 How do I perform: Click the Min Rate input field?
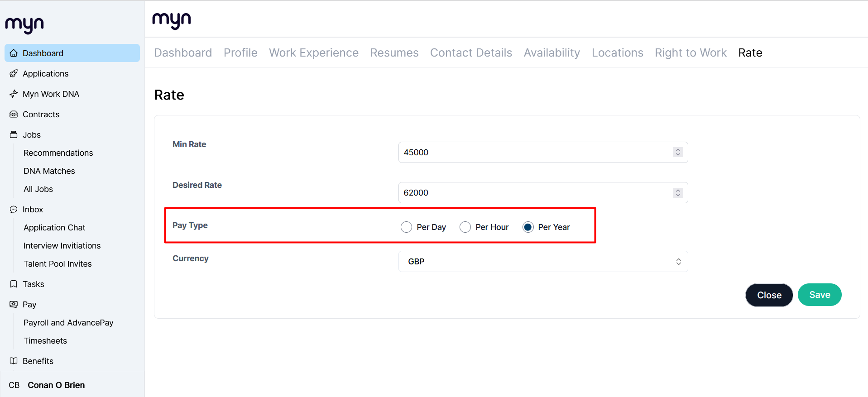click(543, 152)
